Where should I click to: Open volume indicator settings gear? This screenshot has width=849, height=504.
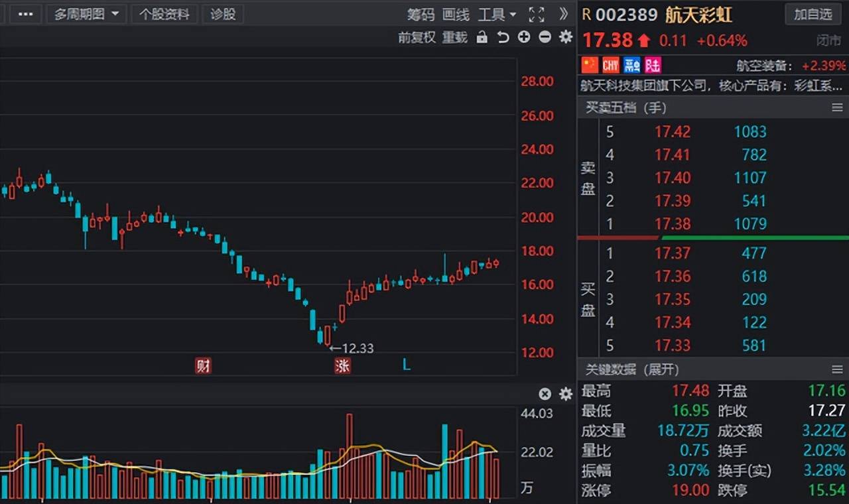(x=566, y=395)
